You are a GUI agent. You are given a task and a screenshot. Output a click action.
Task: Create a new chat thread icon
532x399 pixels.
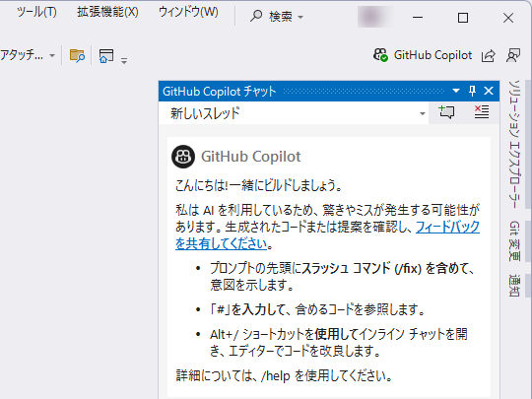point(446,112)
